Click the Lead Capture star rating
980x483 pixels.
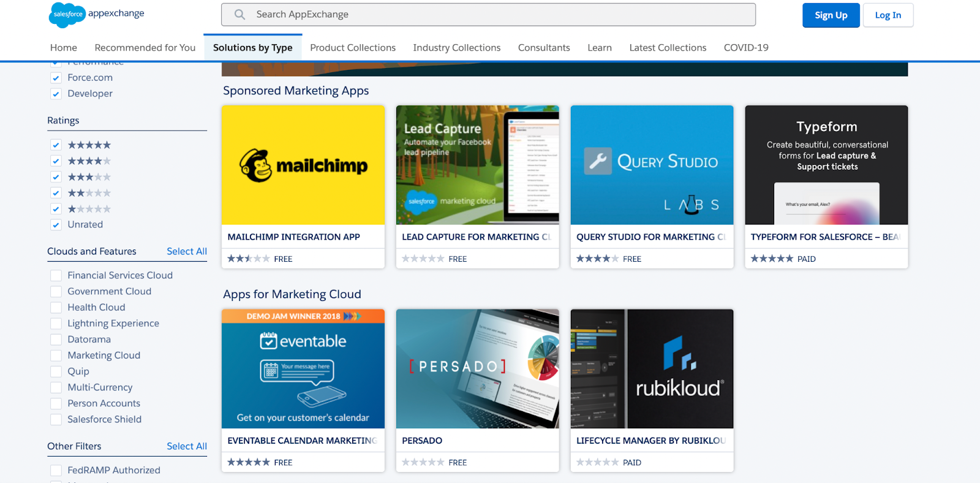[423, 259]
